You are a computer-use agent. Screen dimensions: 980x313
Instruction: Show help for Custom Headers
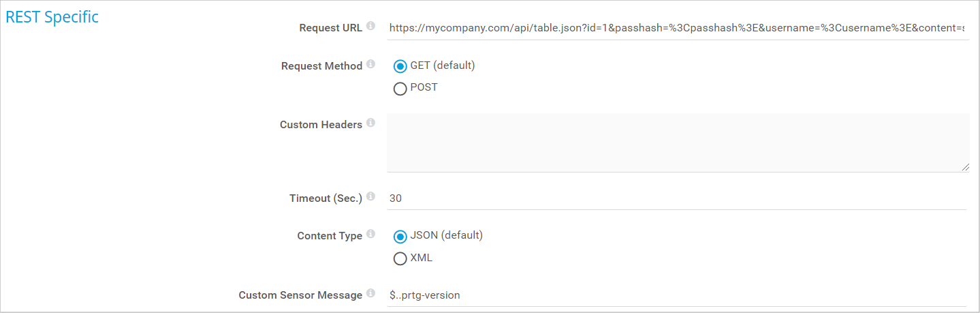pyautogui.click(x=370, y=123)
